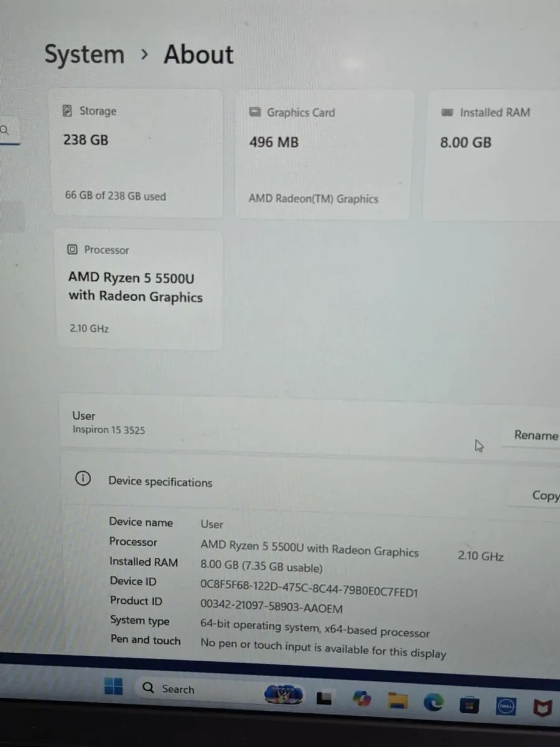This screenshot has width=560, height=747.
Task: Click "66 GB of 238 GB used" text
Action: (116, 195)
